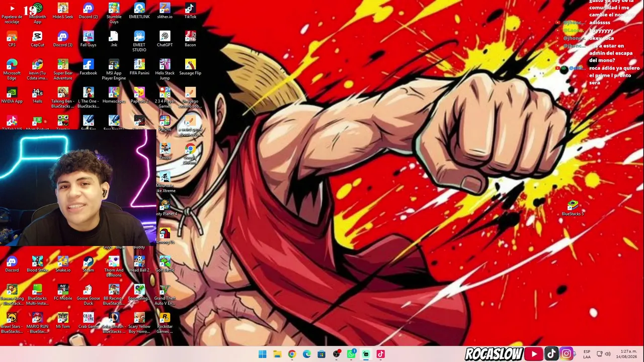Select the Zooba desktop icon
This screenshot has height=362, width=644.
click(x=165, y=152)
